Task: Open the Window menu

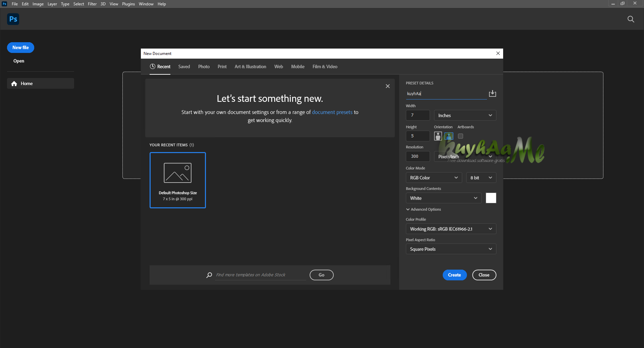Action: click(146, 4)
